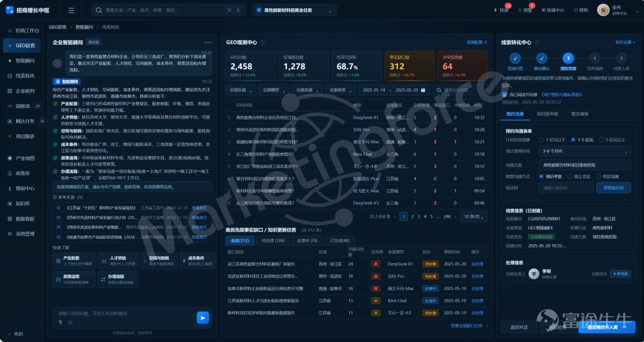Click 冲突信息数 64 stat card
This screenshot has height=342, width=644.
click(463, 66)
